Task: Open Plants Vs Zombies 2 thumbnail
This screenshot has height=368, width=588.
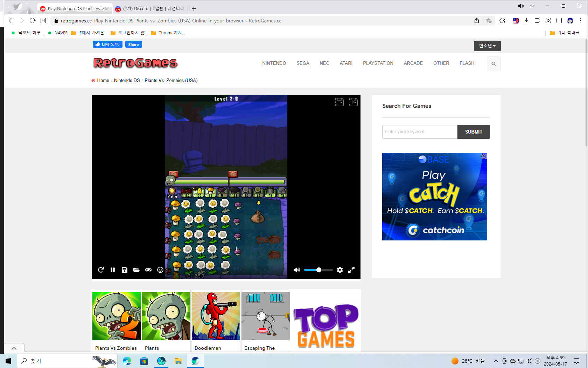Action: [x=117, y=316]
